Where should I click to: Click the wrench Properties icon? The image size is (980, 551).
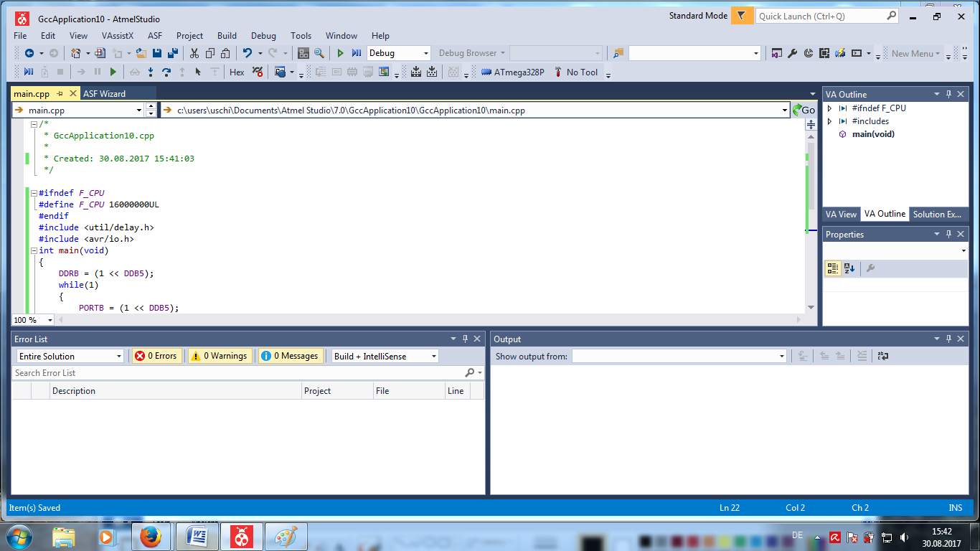coord(793,53)
